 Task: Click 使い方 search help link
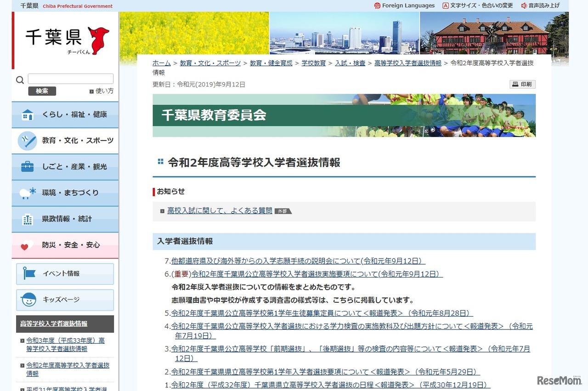(104, 91)
